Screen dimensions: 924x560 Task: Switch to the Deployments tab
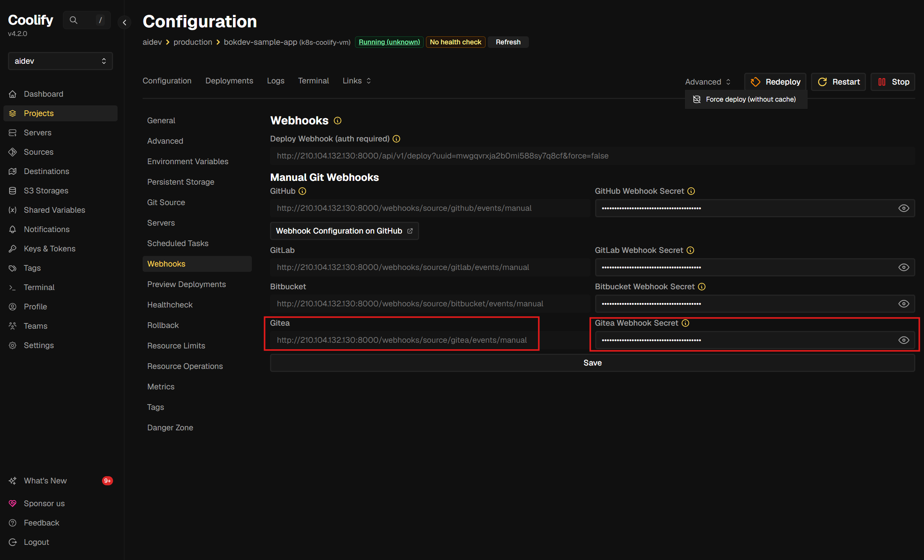click(x=229, y=81)
